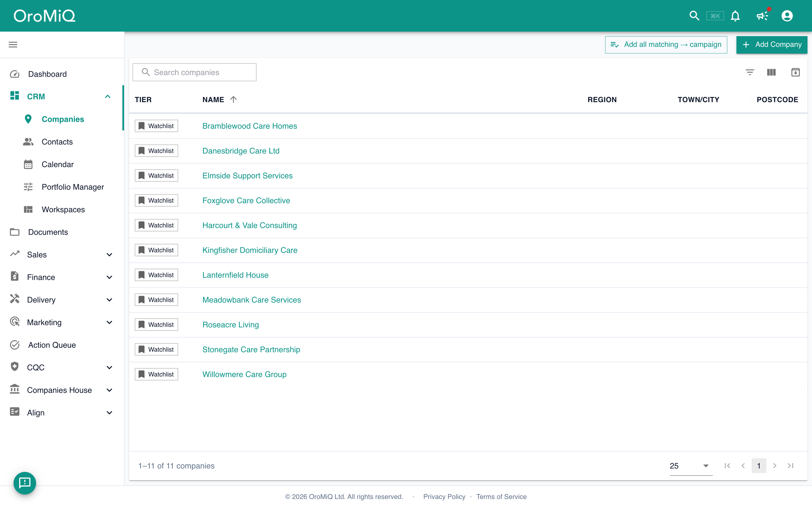Screen dimensions: 812x508
Task: Expand the Align menu
Action: coord(109,413)
